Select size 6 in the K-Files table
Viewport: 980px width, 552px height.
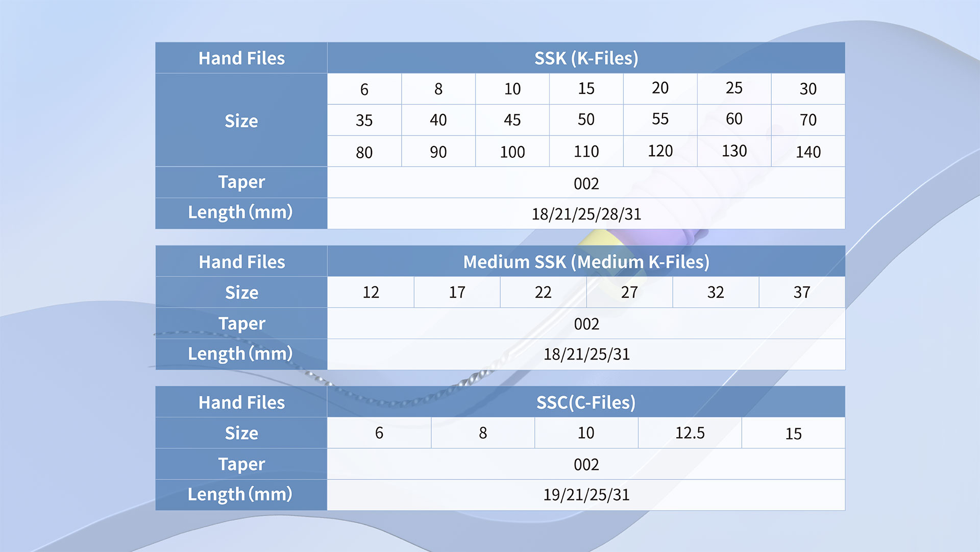coord(364,89)
